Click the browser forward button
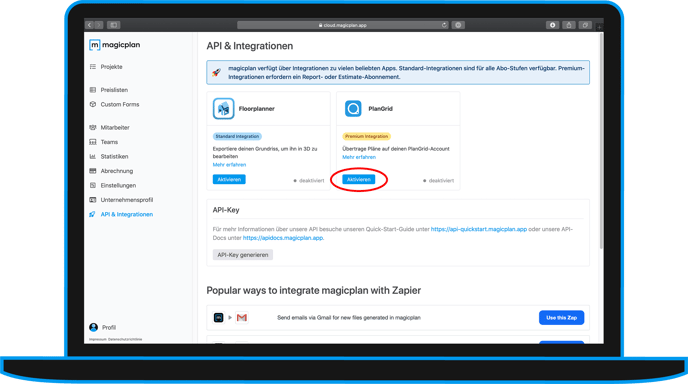This screenshot has height=384, width=688. pyautogui.click(x=99, y=25)
